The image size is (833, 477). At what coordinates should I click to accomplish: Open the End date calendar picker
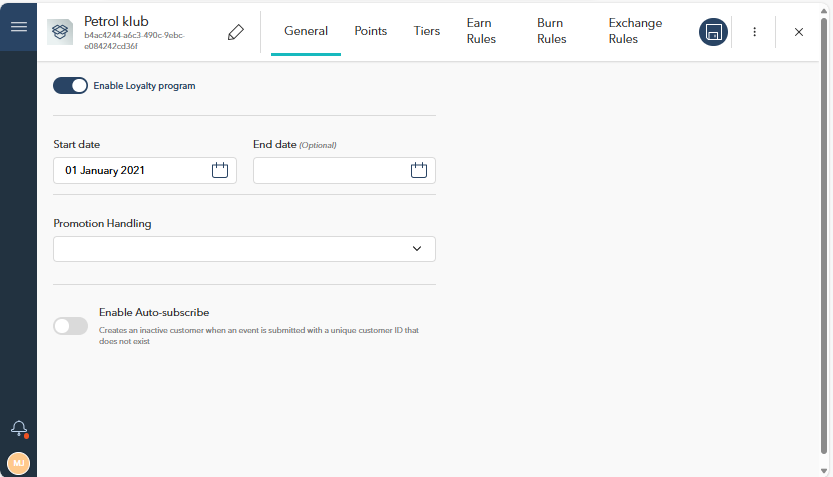(x=419, y=170)
